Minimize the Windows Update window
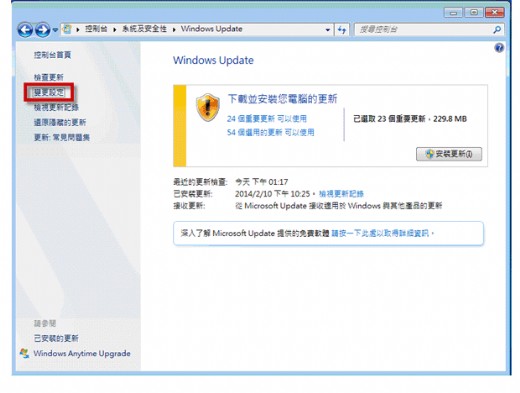Image resolution: width=520 pixels, height=393 pixels. [453, 13]
